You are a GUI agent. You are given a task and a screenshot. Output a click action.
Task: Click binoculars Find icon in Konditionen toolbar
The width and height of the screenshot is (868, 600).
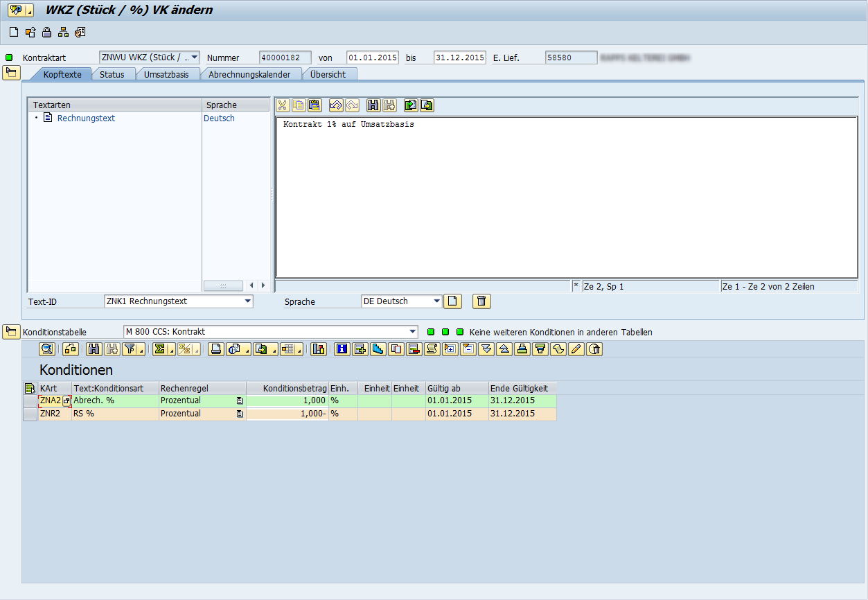94,349
